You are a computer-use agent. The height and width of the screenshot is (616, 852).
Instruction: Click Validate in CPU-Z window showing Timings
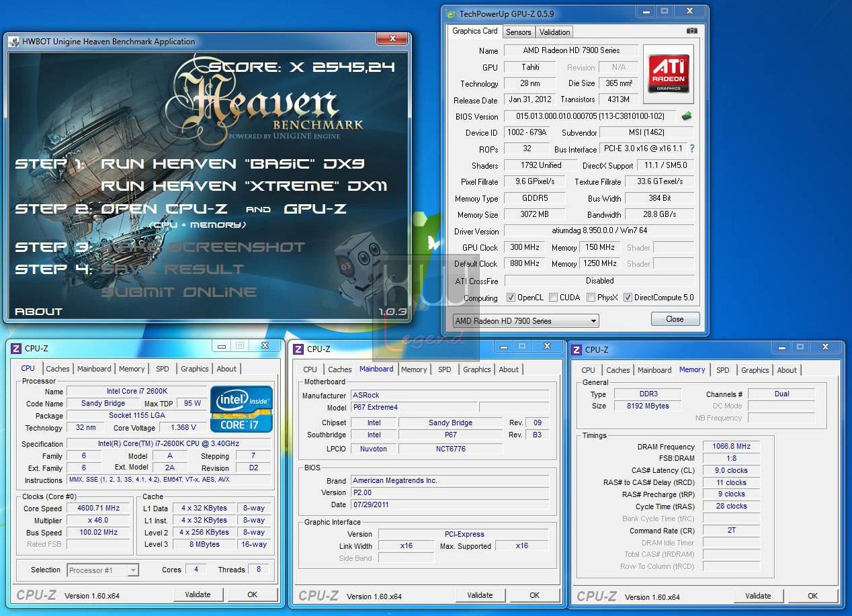point(758,596)
